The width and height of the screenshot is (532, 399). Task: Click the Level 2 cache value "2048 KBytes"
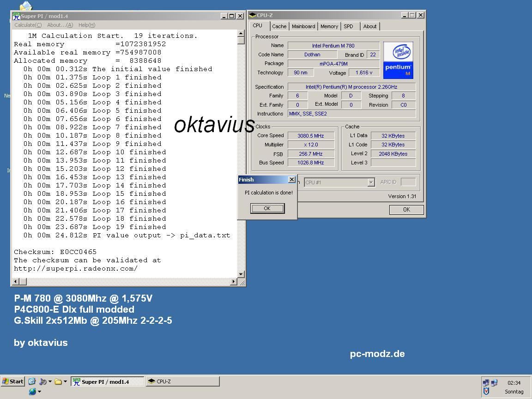click(x=393, y=154)
